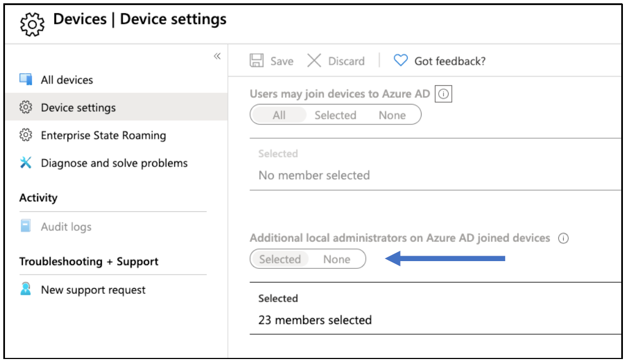Click the Enterprise State Roaming gear icon

[25, 135]
